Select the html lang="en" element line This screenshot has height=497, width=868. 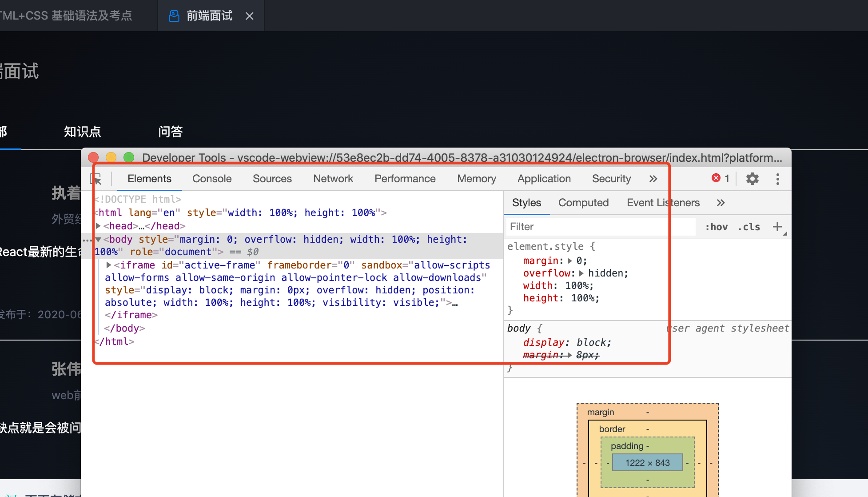click(x=240, y=212)
